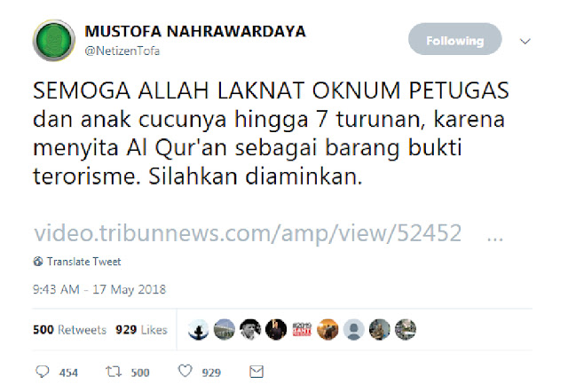The width and height of the screenshot is (568, 392).
Task: Open the 9:43 AM - 17 May 2018 timestamp
Action: click(99, 290)
